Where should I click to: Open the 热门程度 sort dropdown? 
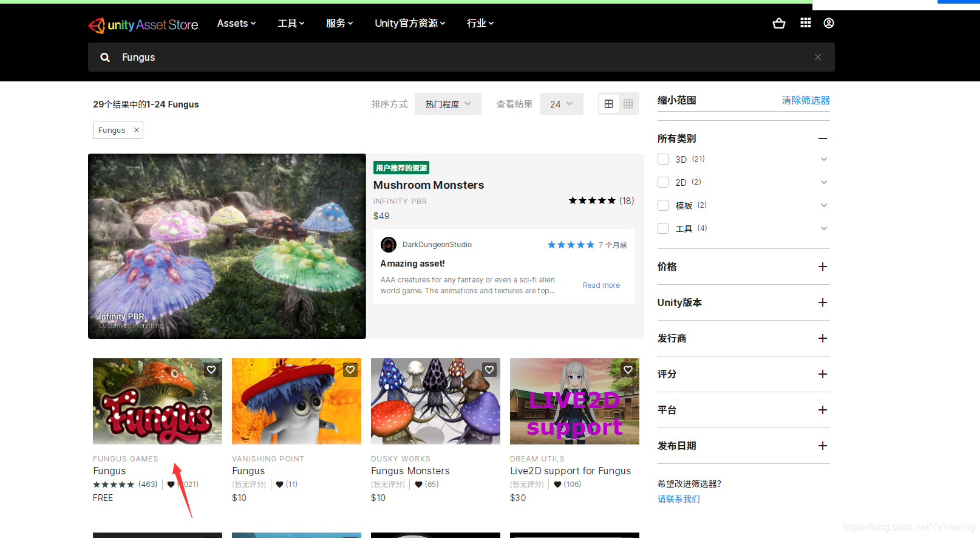[x=448, y=104]
